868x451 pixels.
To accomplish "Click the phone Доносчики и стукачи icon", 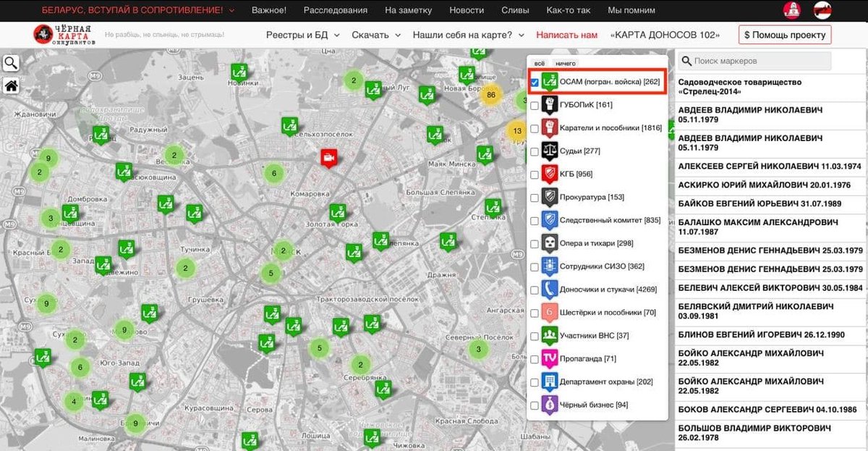I will tap(550, 290).
